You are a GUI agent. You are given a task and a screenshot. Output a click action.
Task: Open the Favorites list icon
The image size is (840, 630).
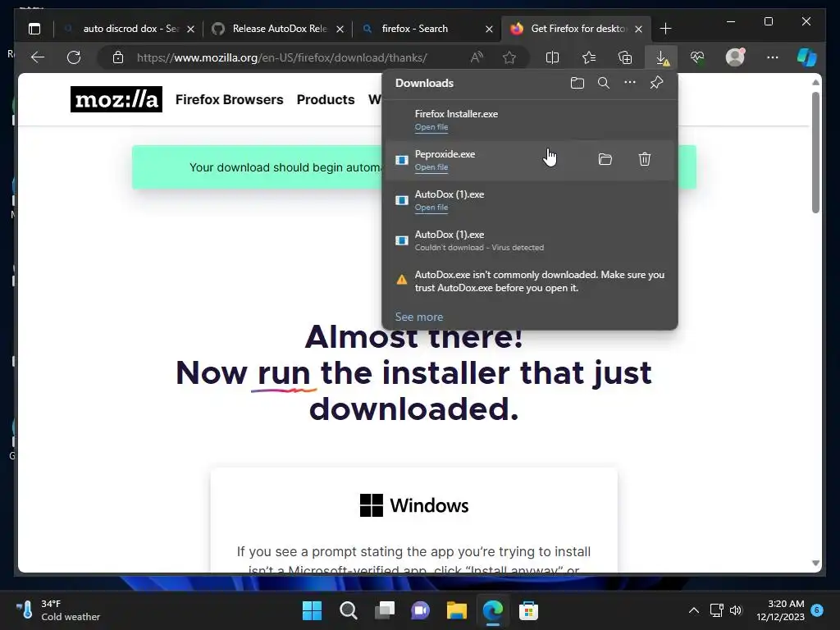[x=589, y=57]
